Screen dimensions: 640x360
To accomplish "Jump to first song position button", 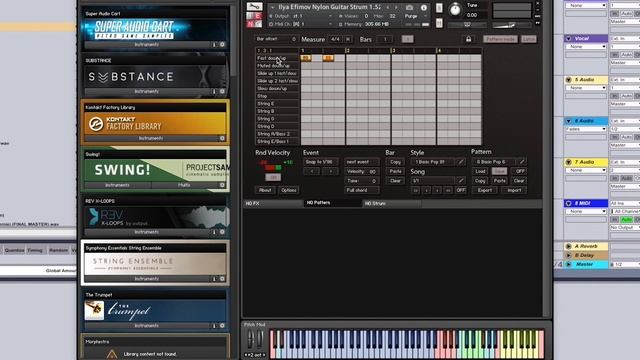I will [415, 190].
